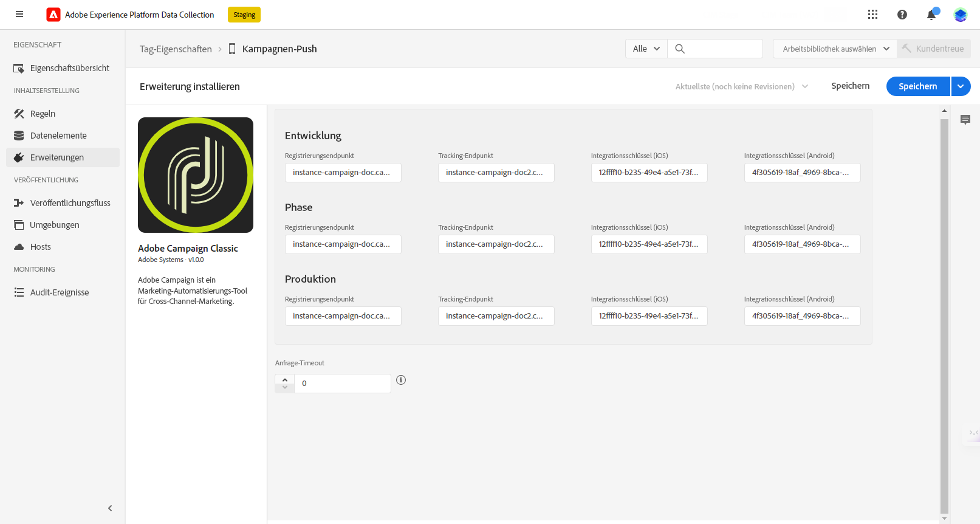980x524 pixels.
Task: Edit Phase Registrierungsendpunkt field
Action: pos(343,244)
